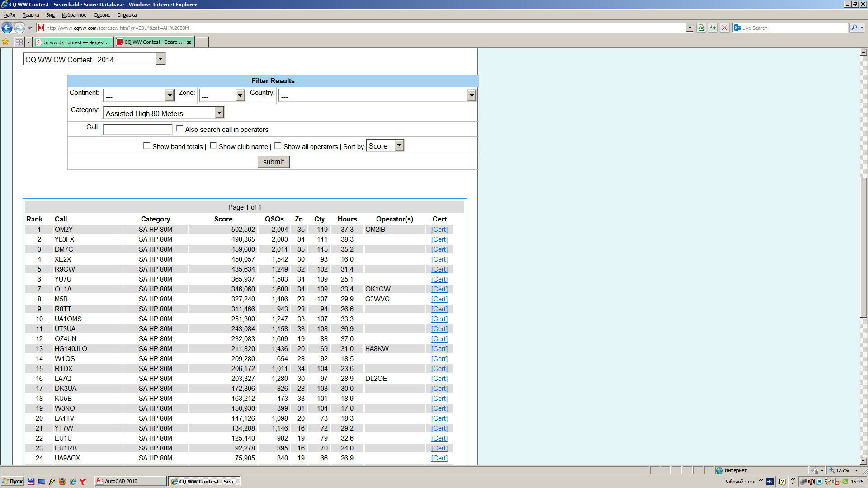Click the Stop loading X icon
Viewport: 868px width, 488px height.
(725, 28)
